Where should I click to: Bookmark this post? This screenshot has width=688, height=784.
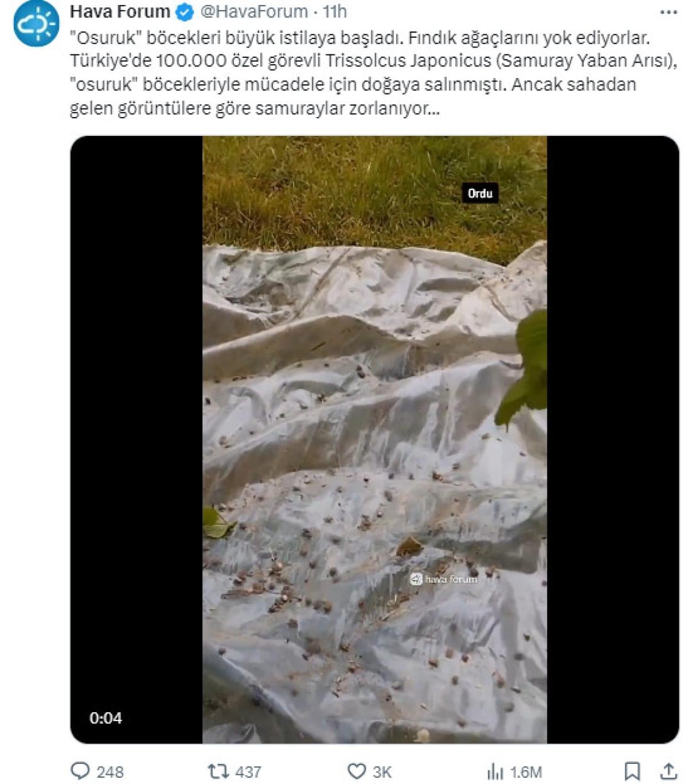632,771
